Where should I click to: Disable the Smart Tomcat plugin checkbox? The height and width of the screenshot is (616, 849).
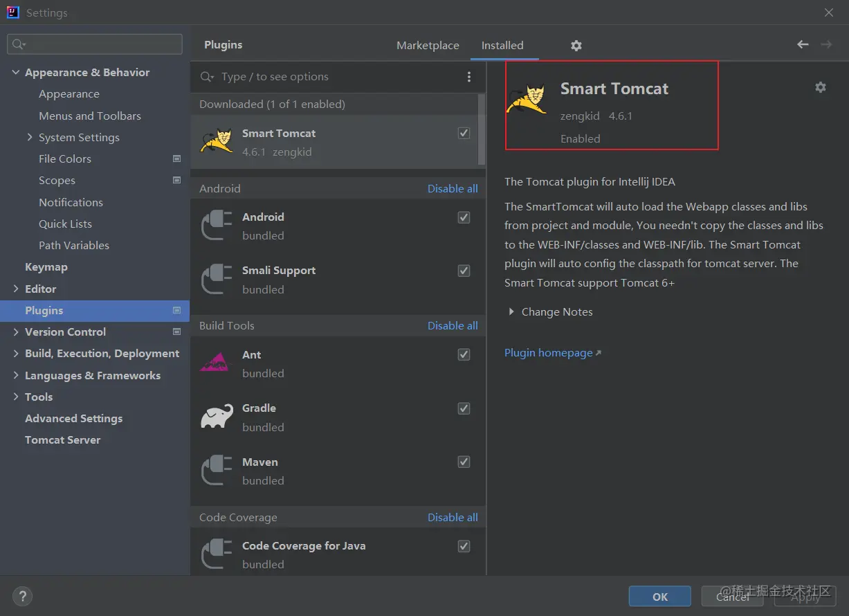tap(464, 133)
